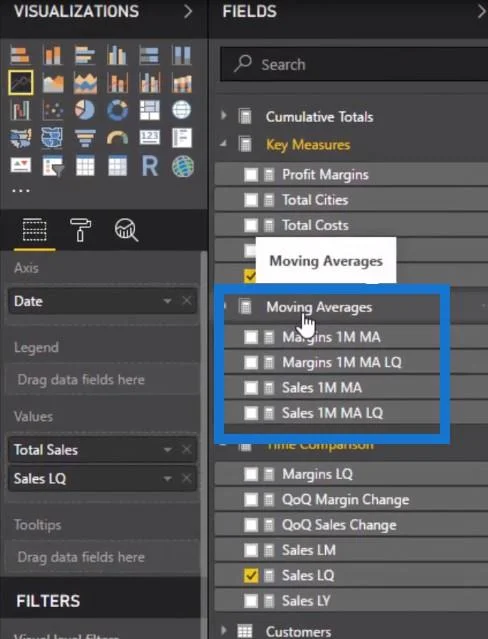Select the globe map visualization

[x=181, y=110]
